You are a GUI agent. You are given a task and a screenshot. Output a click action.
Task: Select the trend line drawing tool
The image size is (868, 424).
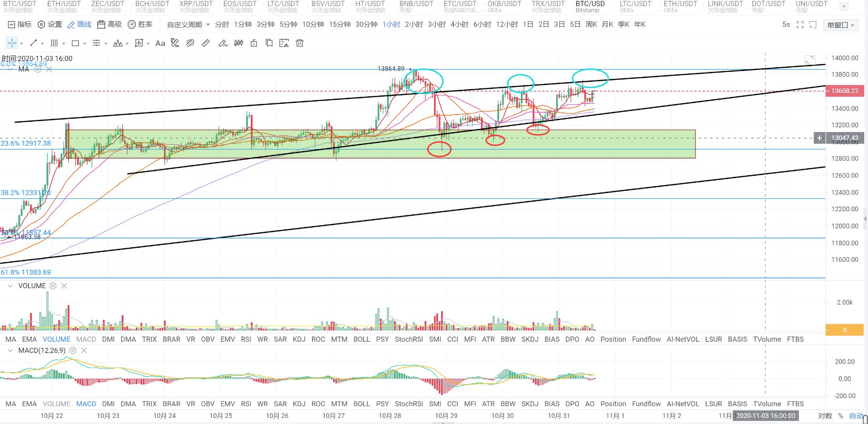tap(33, 43)
